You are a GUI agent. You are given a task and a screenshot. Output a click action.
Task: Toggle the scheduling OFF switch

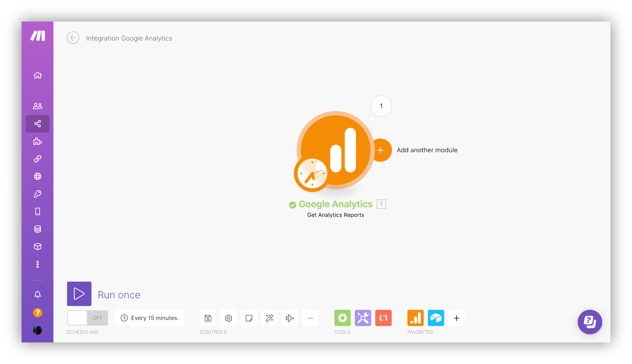(x=88, y=318)
